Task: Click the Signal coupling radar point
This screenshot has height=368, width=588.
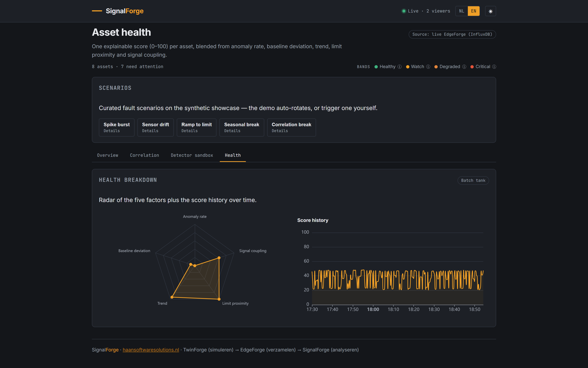Action: (219, 258)
